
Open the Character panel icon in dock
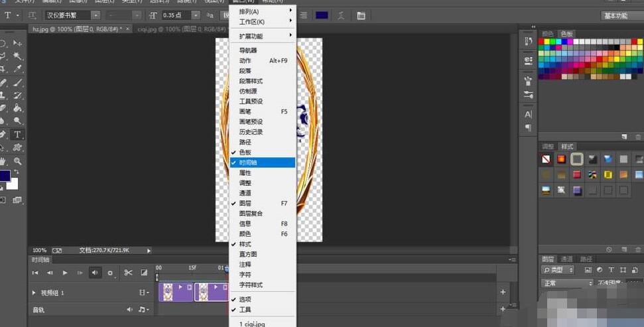[528, 115]
